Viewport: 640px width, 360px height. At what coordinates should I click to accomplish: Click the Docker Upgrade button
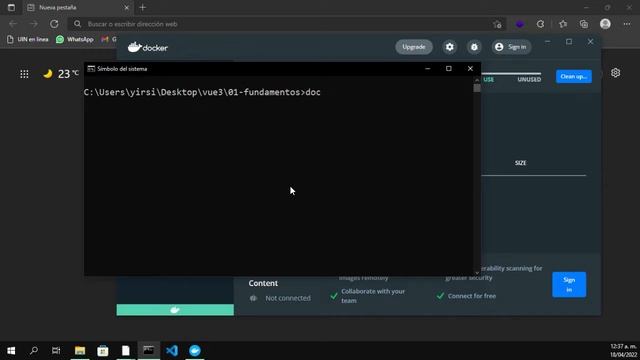click(x=414, y=47)
